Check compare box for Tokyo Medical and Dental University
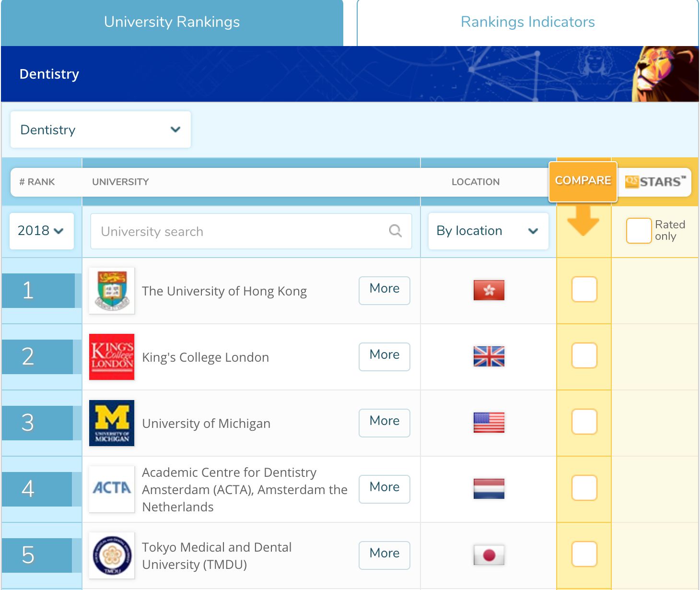Viewport: 700px width, 590px height. pyautogui.click(x=584, y=554)
